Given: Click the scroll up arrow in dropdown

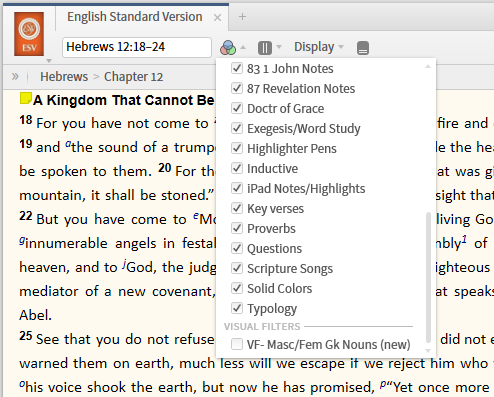Looking at the screenshot, I should pyautogui.click(x=428, y=67).
